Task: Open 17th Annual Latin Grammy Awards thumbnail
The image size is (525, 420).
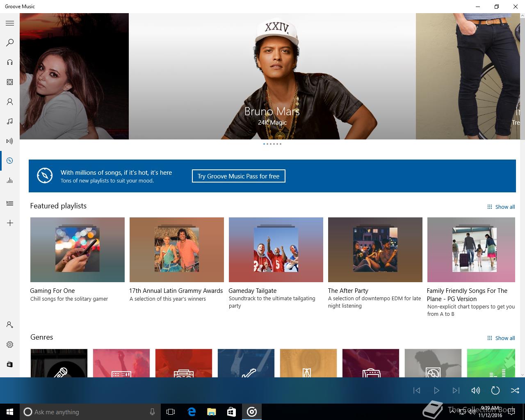Action: click(x=177, y=250)
